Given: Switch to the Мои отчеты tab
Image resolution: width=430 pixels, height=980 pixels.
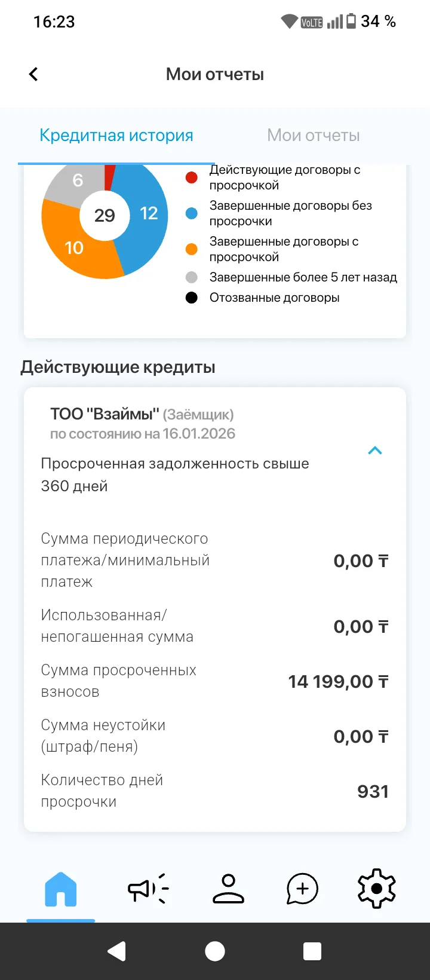Looking at the screenshot, I should (x=313, y=136).
